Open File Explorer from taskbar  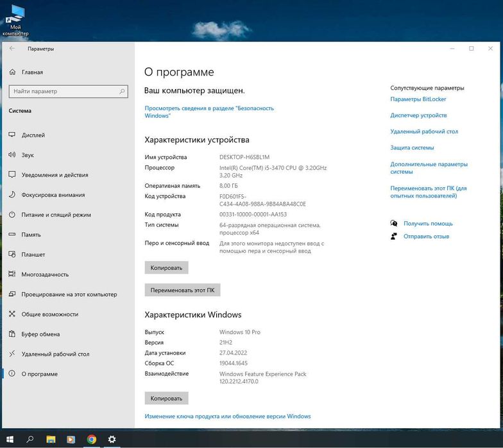pos(51,440)
